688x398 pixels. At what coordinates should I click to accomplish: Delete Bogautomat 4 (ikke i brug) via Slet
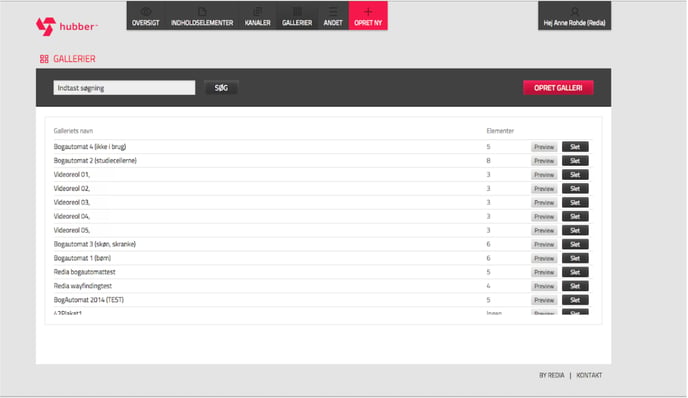point(575,147)
